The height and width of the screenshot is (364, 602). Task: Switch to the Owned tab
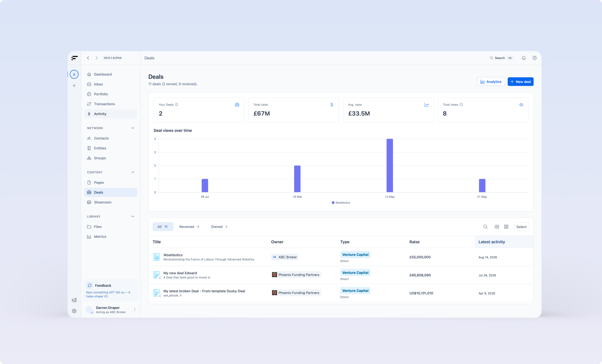219,227
